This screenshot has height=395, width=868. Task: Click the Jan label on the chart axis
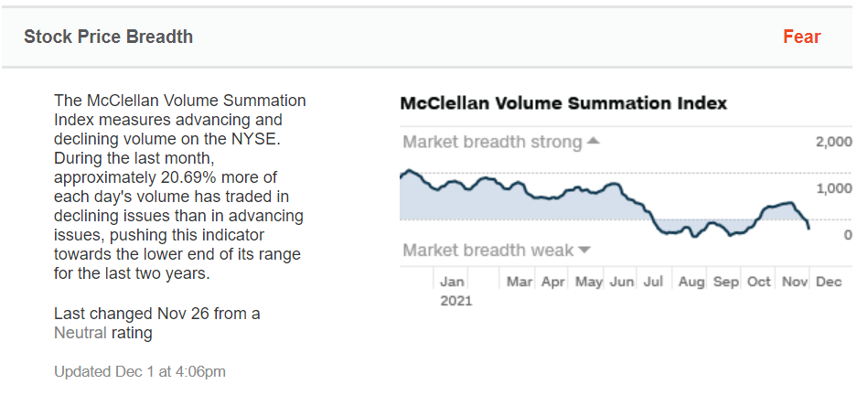coord(453,282)
